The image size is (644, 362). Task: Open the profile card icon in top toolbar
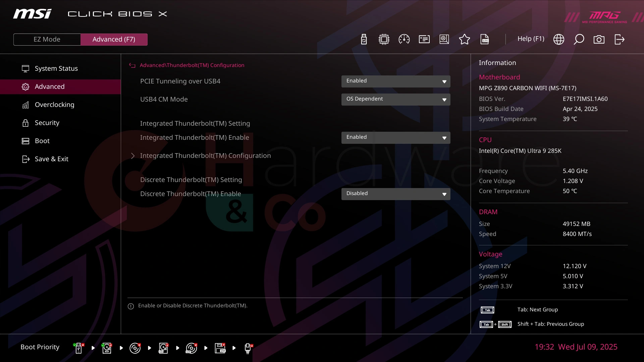pos(424,39)
